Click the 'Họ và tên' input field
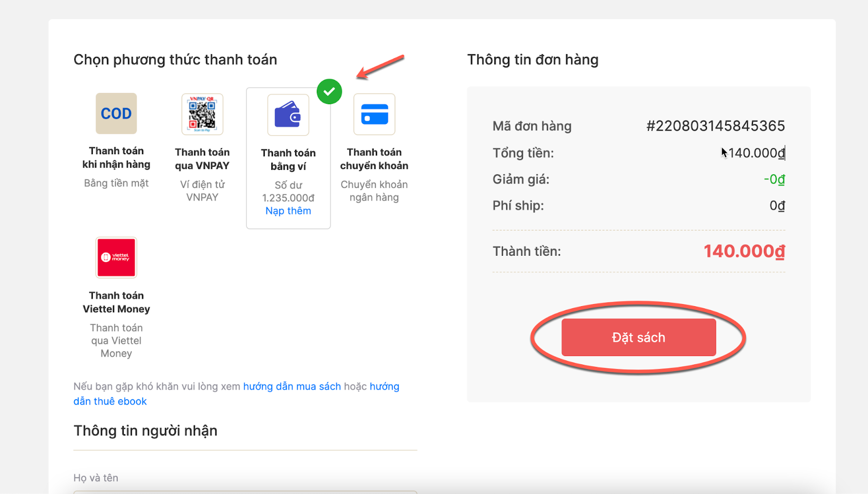 pyautogui.click(x=245, y=492)
